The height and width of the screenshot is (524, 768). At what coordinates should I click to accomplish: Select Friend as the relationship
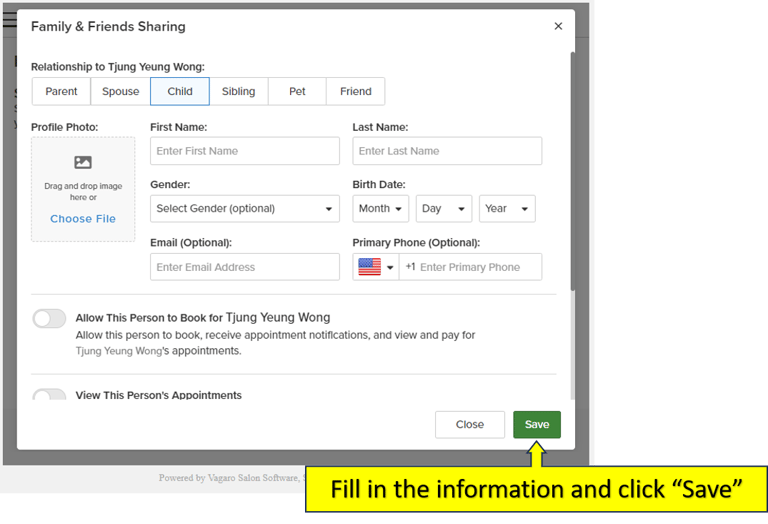point(356,92)
